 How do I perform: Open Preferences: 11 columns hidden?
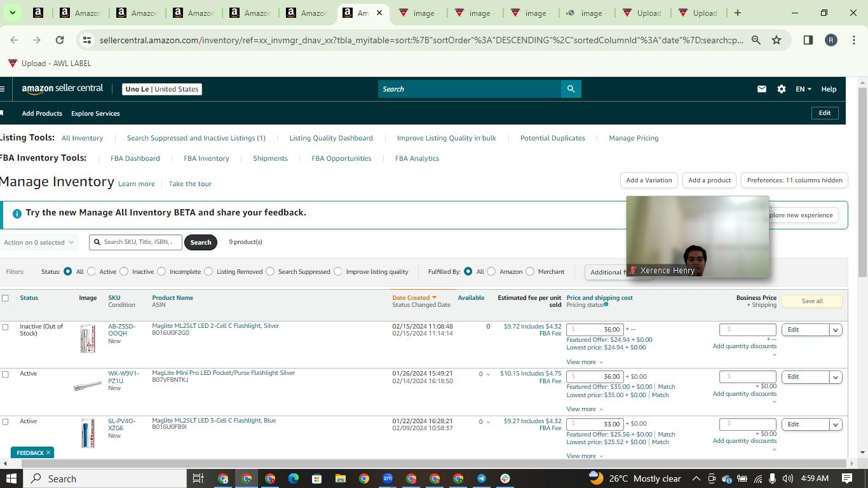pos(794,180)
